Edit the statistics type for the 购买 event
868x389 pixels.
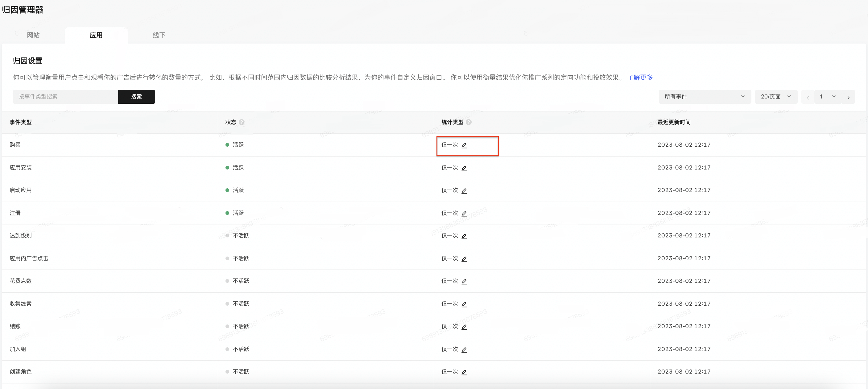pyautogui.click(x=464, y=145)
